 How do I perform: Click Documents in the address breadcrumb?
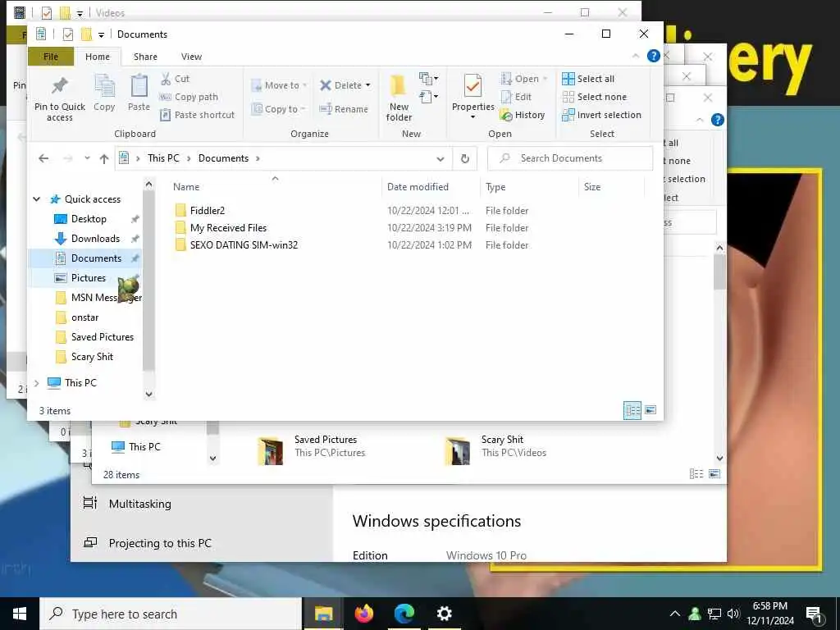pos(223,158)
